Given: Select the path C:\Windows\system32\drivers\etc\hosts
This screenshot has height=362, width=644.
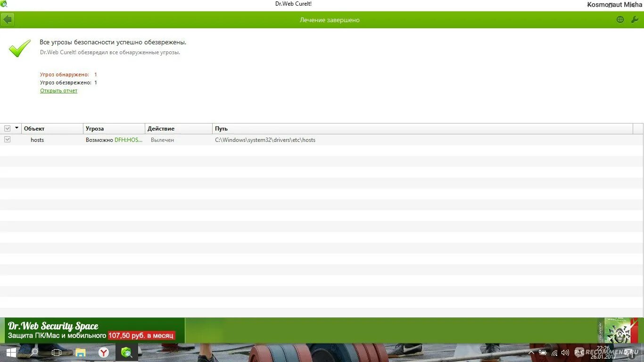Looking at the screenshot, I should pyautogui.click(x=265, y=140).
